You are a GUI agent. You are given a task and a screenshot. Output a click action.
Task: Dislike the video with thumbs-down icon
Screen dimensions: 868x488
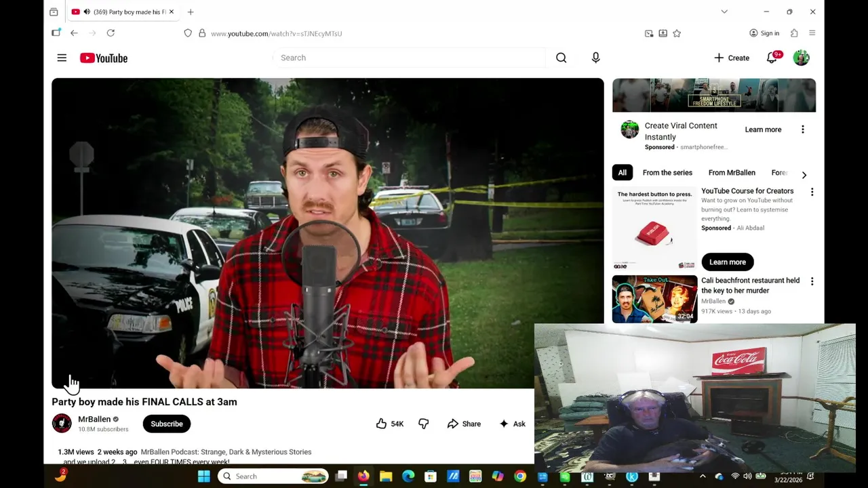pos(423,424)
